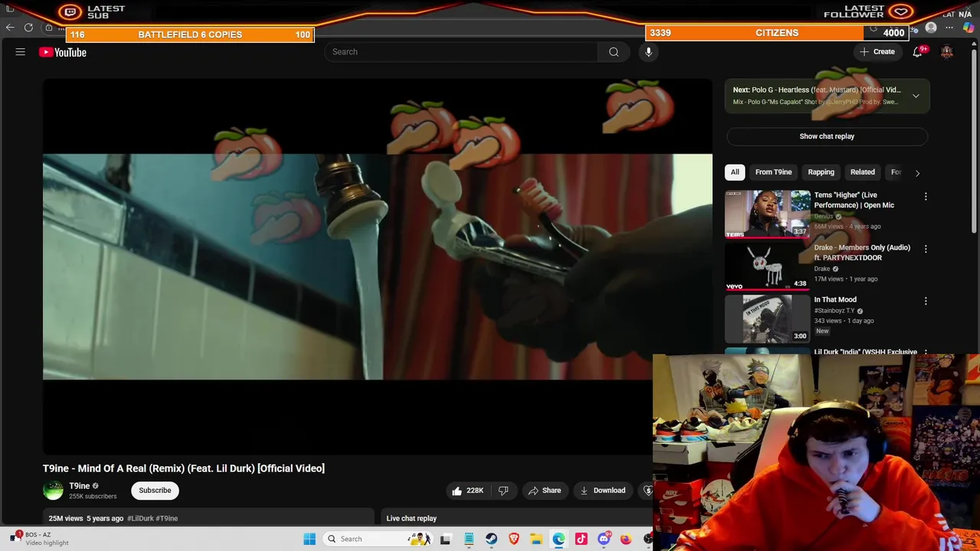Image resolution: width=980 pixels, height=551 pixels.
Task: Click the Create button
Action: [x=877, y=52]
